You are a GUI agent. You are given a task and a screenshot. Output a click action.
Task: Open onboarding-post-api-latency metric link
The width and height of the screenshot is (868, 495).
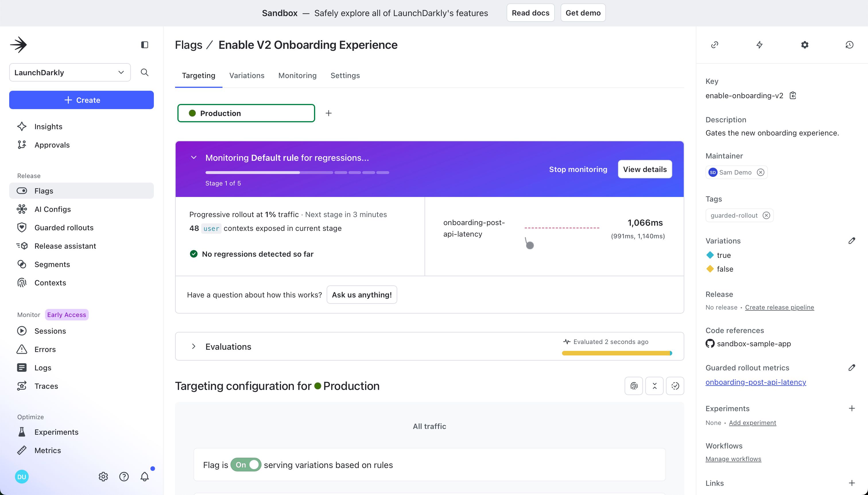[756, 382]
